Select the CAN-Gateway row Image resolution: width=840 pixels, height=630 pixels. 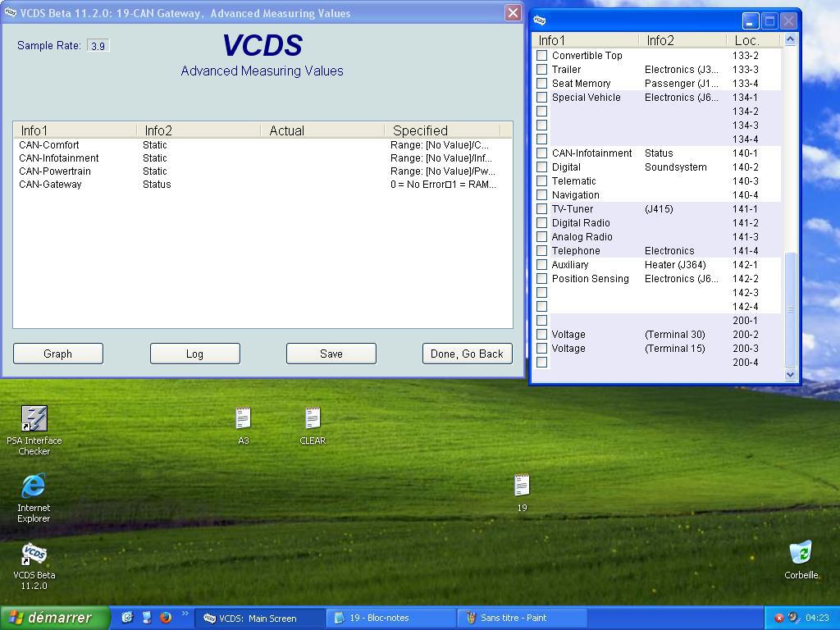click(262, 185)
